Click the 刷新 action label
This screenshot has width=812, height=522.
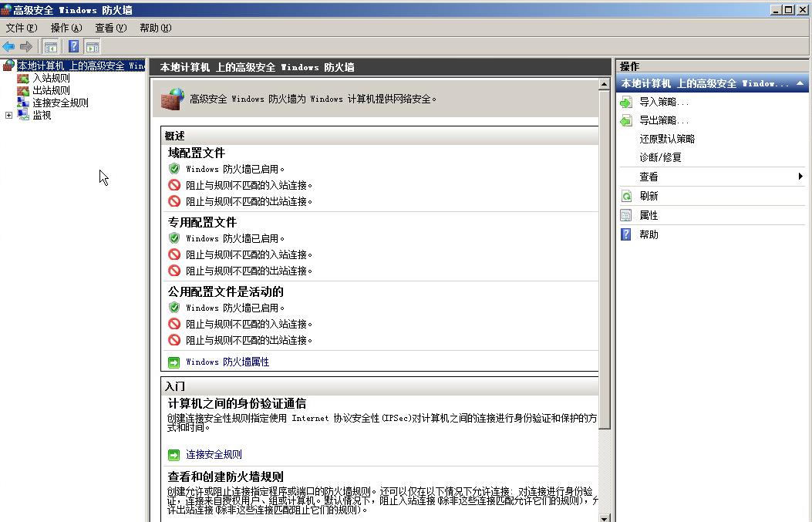point(649,196)
